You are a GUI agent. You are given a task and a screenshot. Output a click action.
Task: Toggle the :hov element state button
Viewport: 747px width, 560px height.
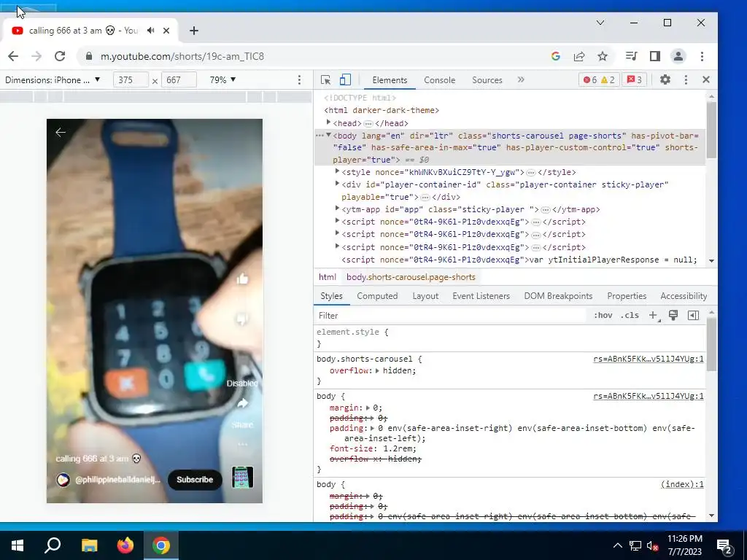pos(603,315)
